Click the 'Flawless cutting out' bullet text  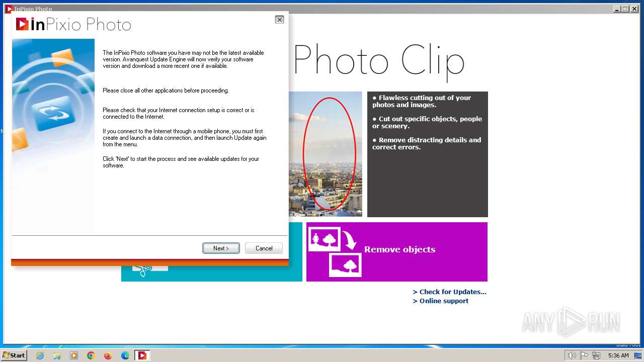[422, 101]
